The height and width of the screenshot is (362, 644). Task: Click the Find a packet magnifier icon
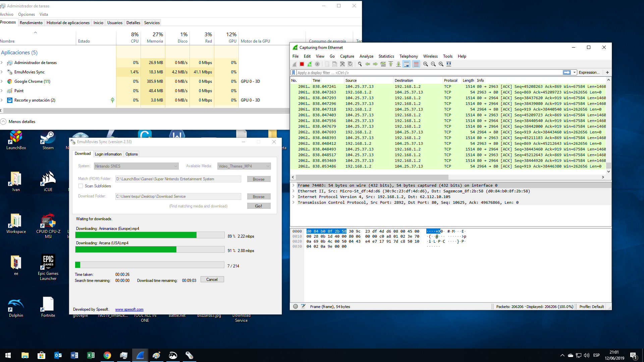tap(360, 64)
